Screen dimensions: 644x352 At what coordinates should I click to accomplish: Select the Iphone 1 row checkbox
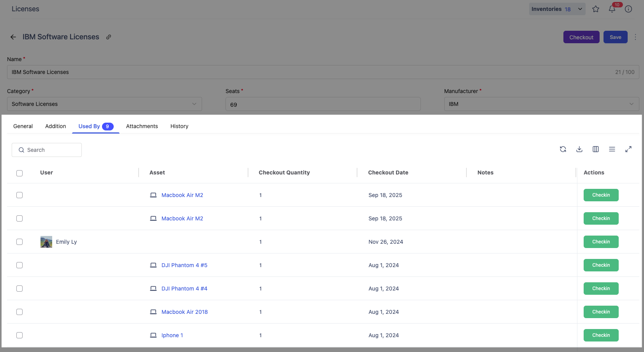point(19,335)
